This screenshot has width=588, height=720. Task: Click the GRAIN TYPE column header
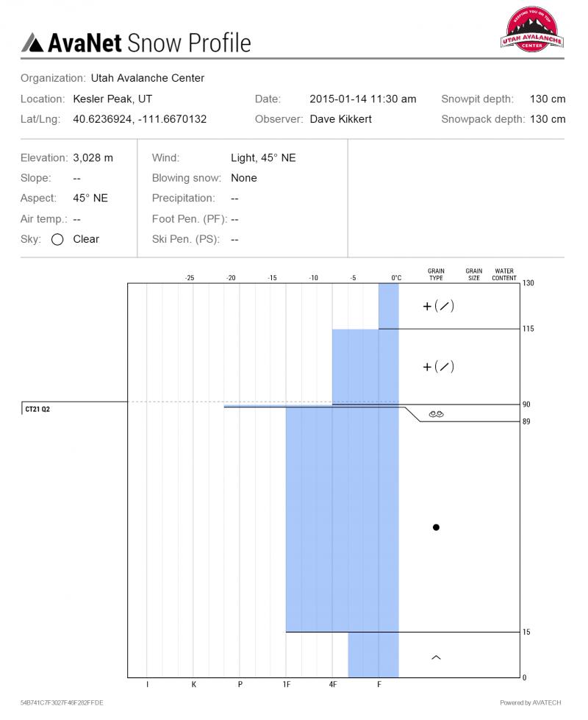pyautogui.click(x=436, y=274)
